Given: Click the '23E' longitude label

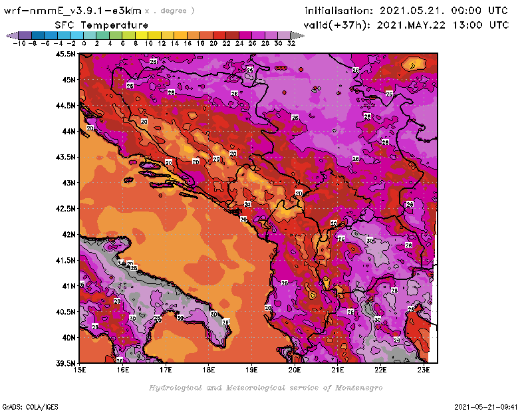Looking at the screenshot, I should (424, 370).
